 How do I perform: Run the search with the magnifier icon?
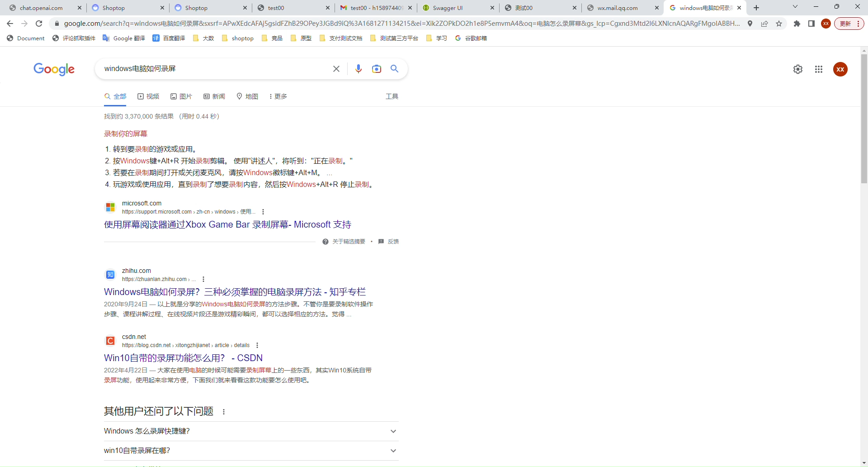[394, 69]
